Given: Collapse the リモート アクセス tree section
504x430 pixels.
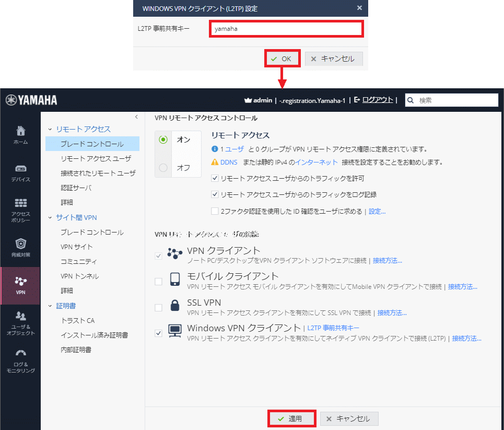Looking at the screenshot, I should click(50, 129).
